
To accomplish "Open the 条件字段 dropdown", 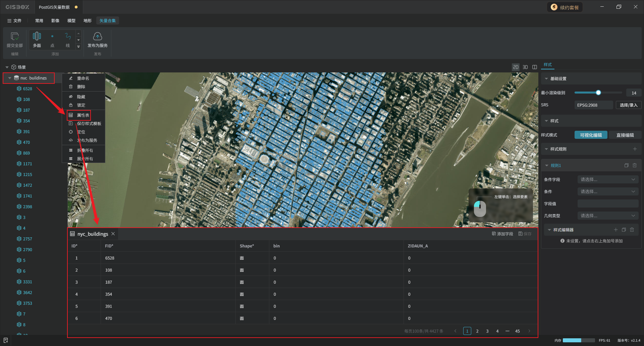I will (607, 180).
